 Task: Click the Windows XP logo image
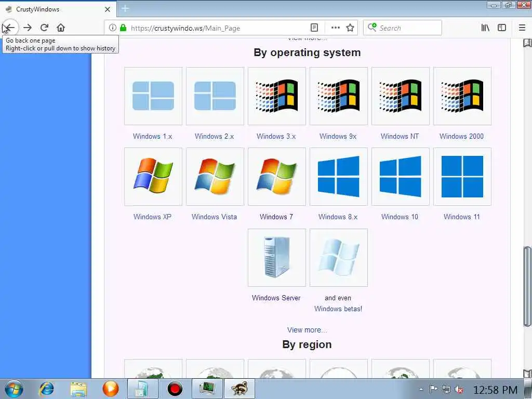[x=153, y=177]
